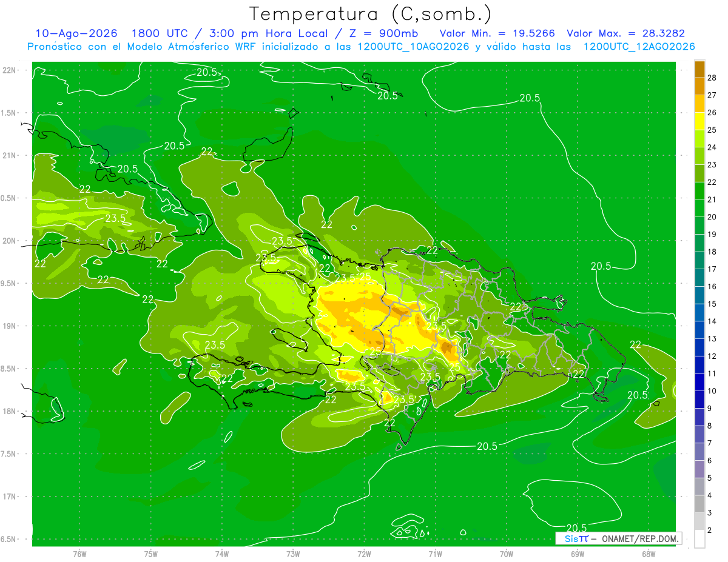The width and height of the screenshot is (728, 562).
Task: Select the purple colorbar segment between 5 and 6
Action: pos(699,469)
